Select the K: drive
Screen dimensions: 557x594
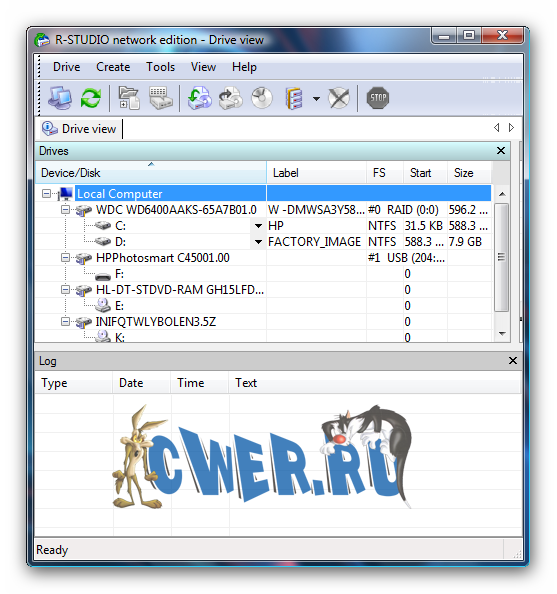click(x=120, y=337)
